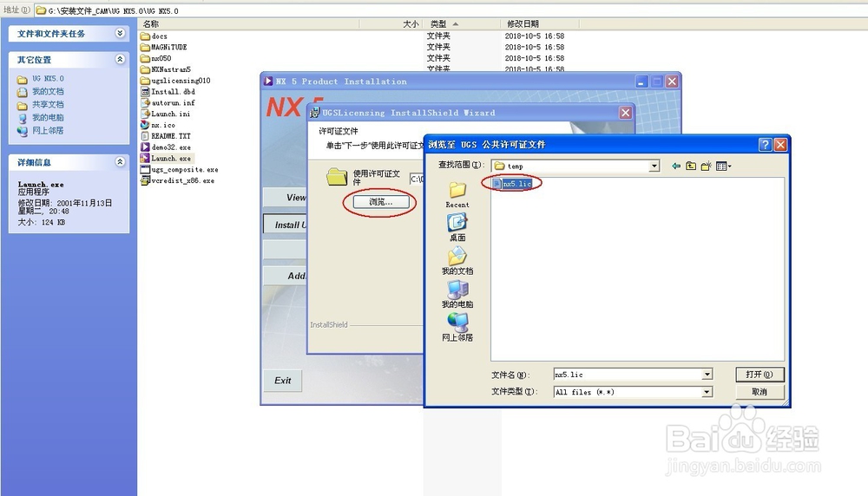Screen dimensions: 868x496
Task: Collapse the 文件和文件夹任务 panel
Action: 120,33
